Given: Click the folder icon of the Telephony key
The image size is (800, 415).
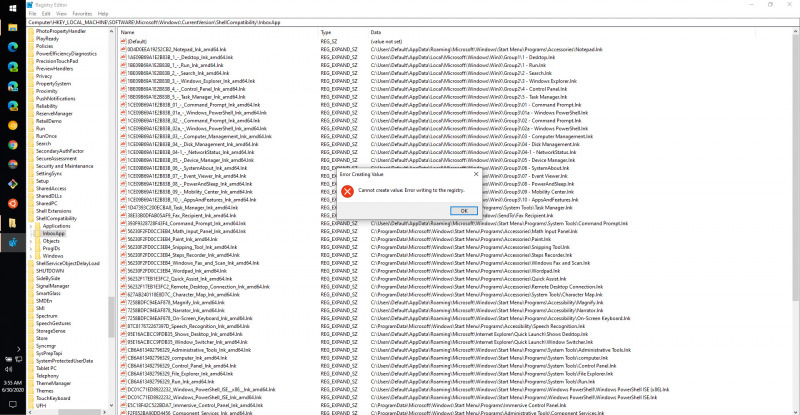Looking at the screenshot, I should tap(31, 376).
